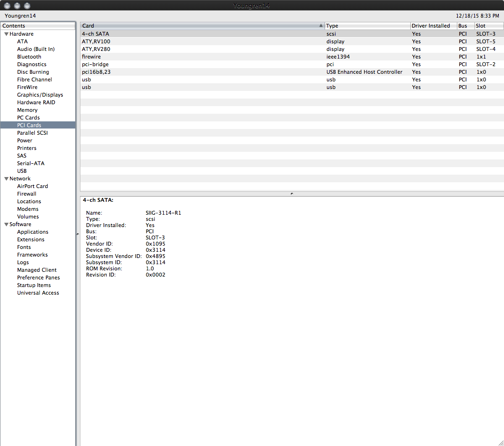Open Frameworks entry

point(32,255)
